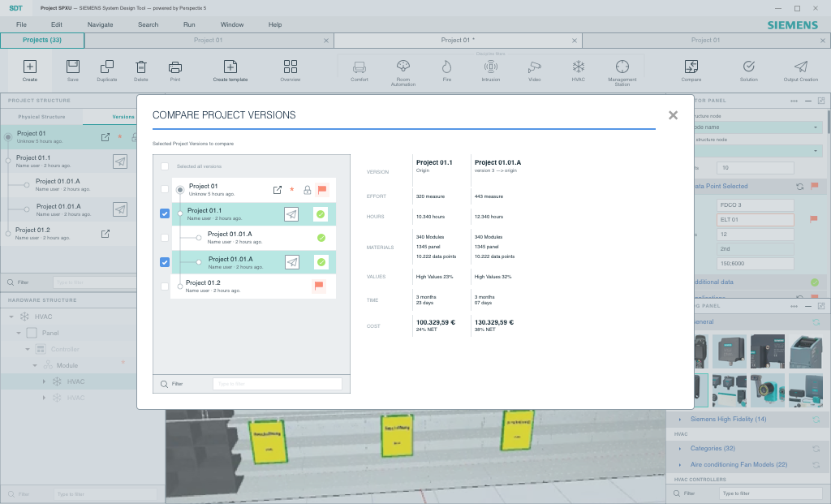Select the Fire discipline filter
This screenshot has width=831, height=504.
(447, 67)
